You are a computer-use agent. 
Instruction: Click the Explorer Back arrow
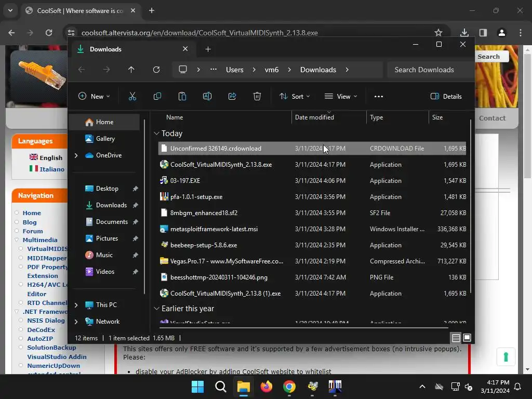(x=82, y=70)
